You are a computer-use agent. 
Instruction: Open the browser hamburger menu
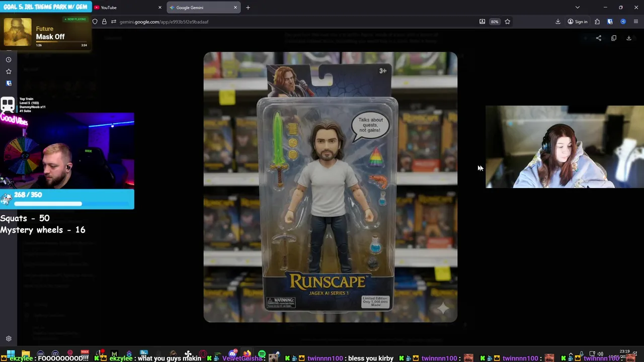(636, 22)
